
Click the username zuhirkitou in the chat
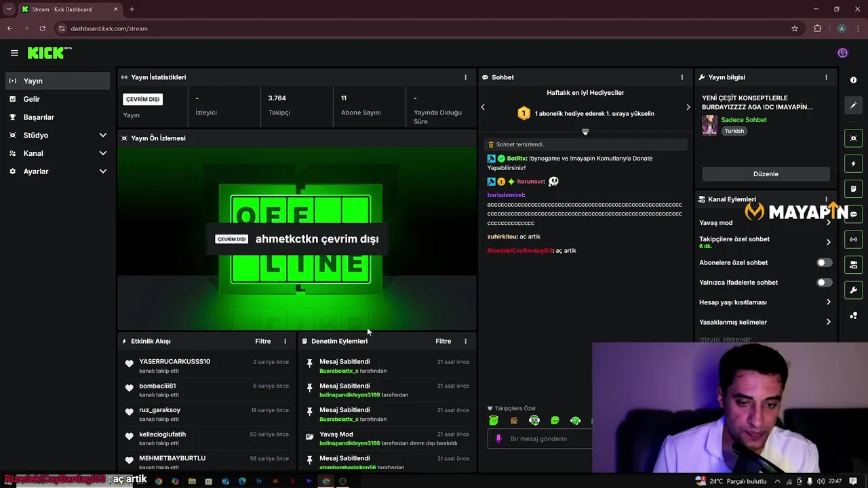502,237
